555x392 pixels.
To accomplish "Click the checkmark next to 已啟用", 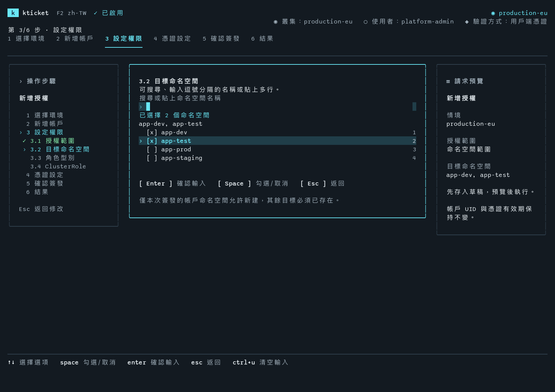I will 95,13.
